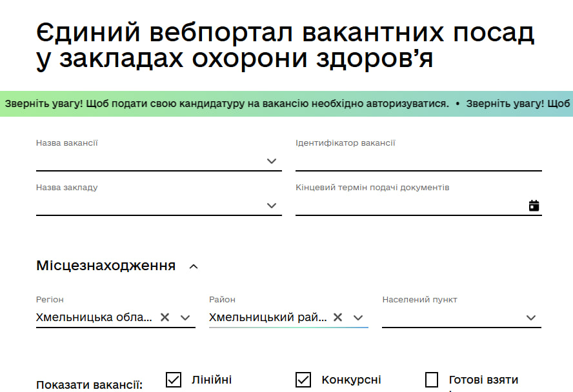Open the Регіон dropdown chevron
Image resolution: width=573 pixels, height=392 pixels.
(185, 317)
